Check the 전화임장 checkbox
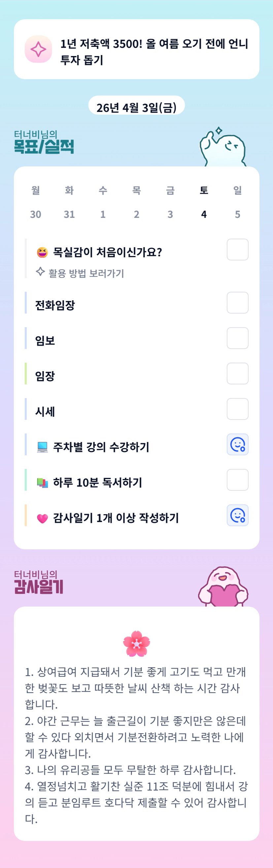The height and width of the screenshot is (868, 273). coord(238,303)
